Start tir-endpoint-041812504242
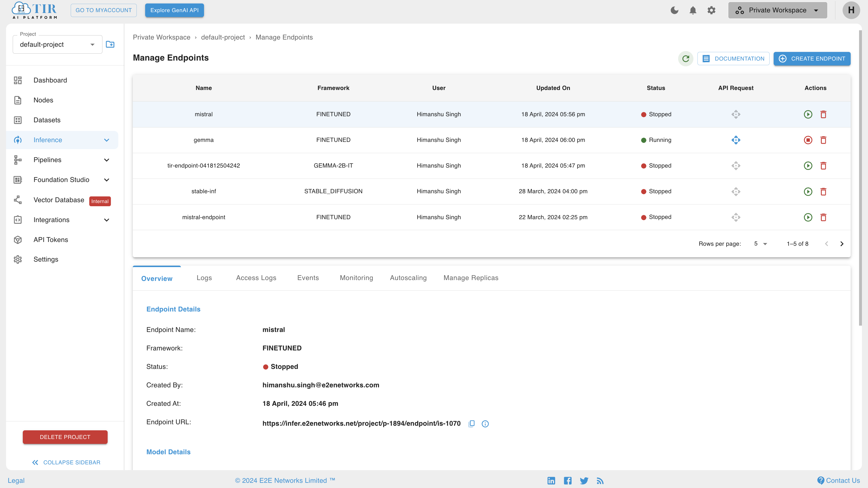 tap(808, 166)
